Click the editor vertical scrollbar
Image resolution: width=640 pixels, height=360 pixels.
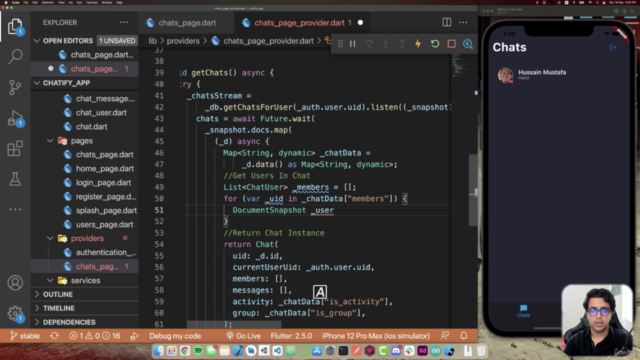pyautogui.click(x=473, y=190)
